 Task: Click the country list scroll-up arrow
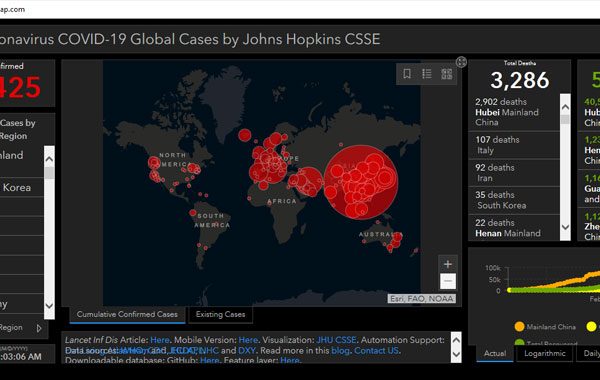tap(49, 159)
